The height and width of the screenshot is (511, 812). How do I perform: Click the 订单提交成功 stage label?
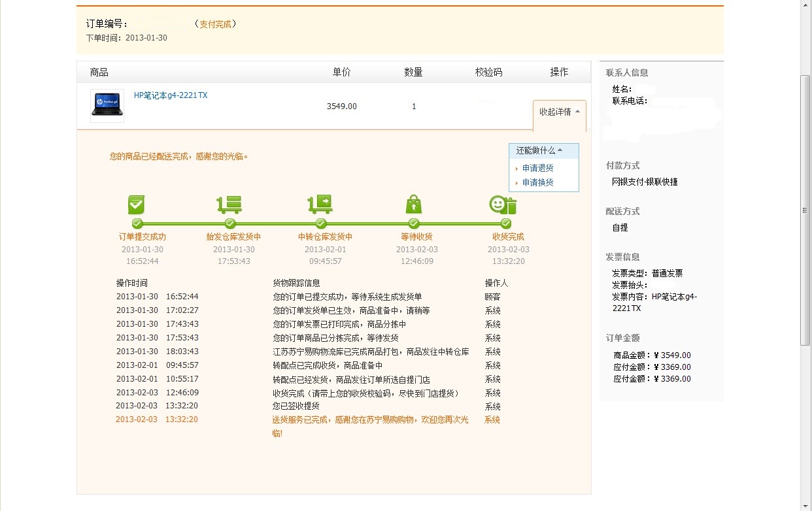(143, 237)
